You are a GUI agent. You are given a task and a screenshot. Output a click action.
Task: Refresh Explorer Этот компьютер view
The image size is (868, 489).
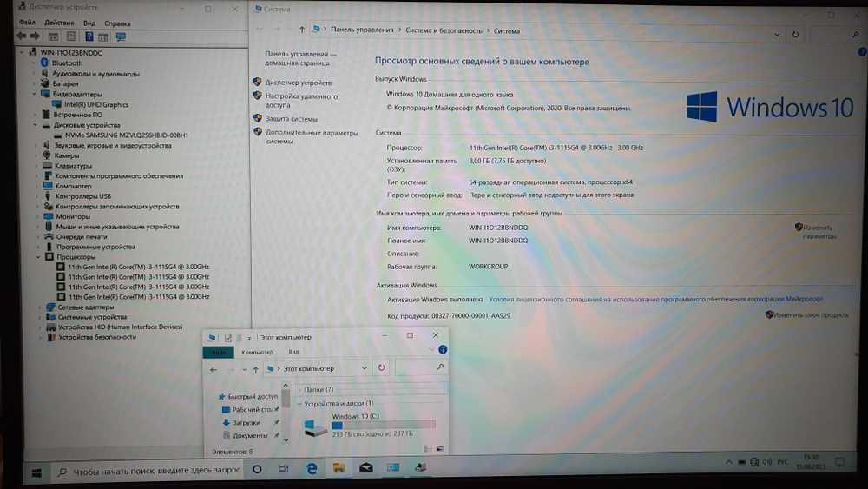point(381,367)
